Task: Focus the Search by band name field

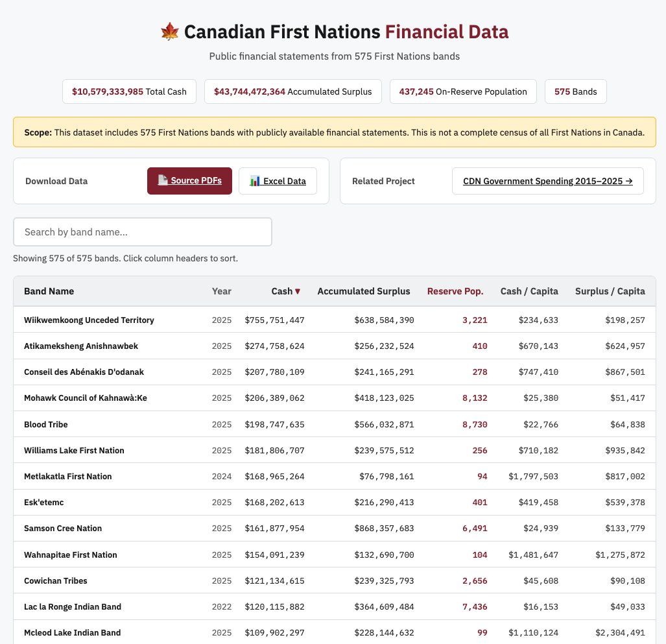Action: pos(143,232)
